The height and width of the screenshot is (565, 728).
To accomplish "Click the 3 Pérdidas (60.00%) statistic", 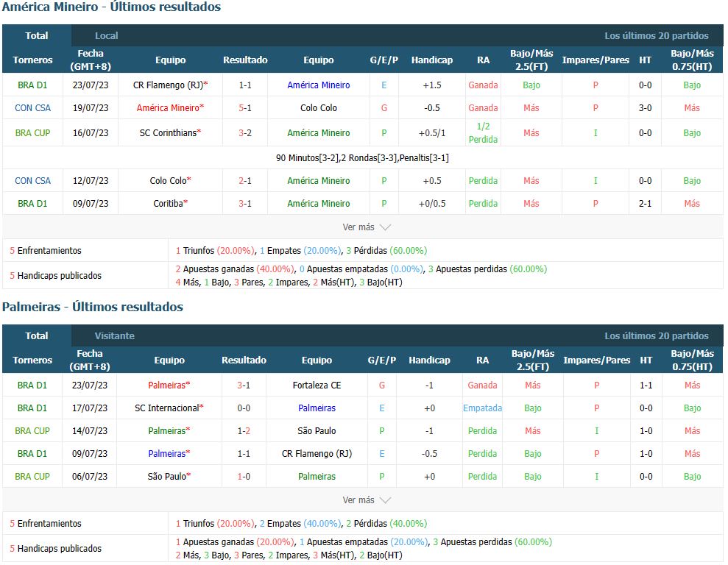I will pos(386,250).
